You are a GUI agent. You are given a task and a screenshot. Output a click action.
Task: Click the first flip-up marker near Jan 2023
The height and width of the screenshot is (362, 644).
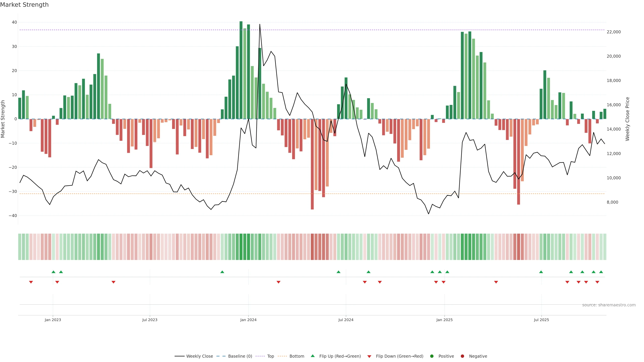[x=53, y=272]
